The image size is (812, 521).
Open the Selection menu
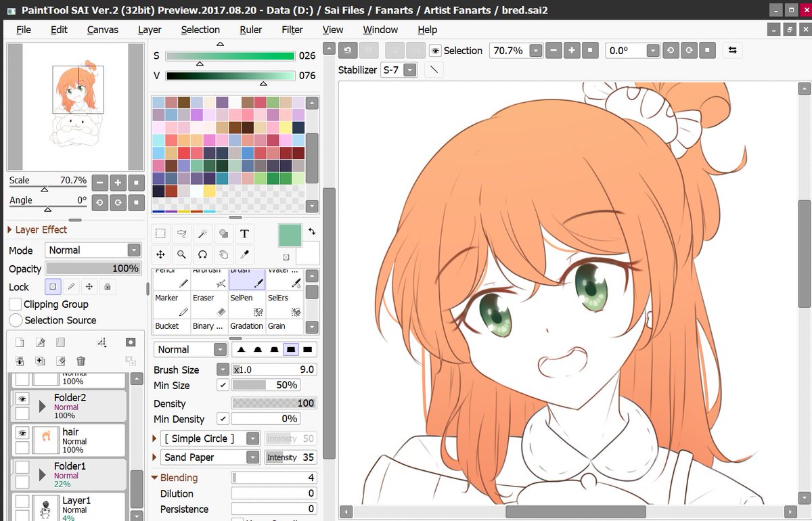(200, 30)
